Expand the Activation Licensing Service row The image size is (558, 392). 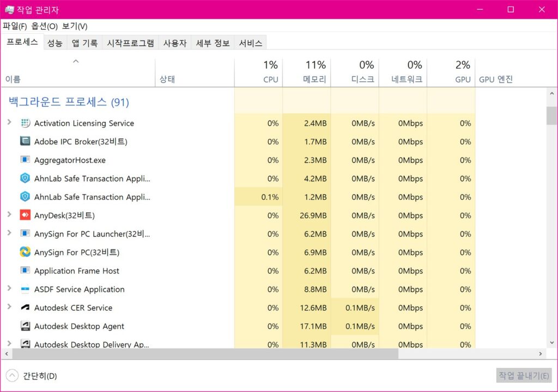[x=9, y=122]
